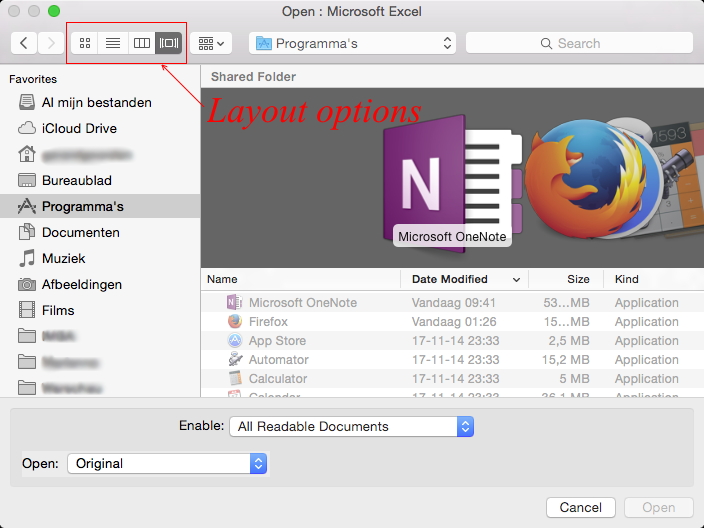This screenshot has width=704, height=528.
Task: Click the green zoom window button
Action: click(x=54, y=11)
